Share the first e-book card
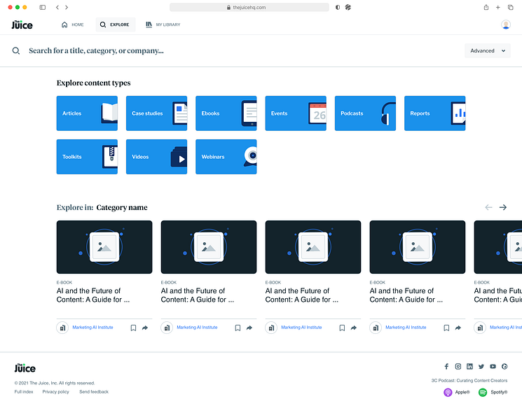Viewport: 522px width, 420px height. coord(145,328)
